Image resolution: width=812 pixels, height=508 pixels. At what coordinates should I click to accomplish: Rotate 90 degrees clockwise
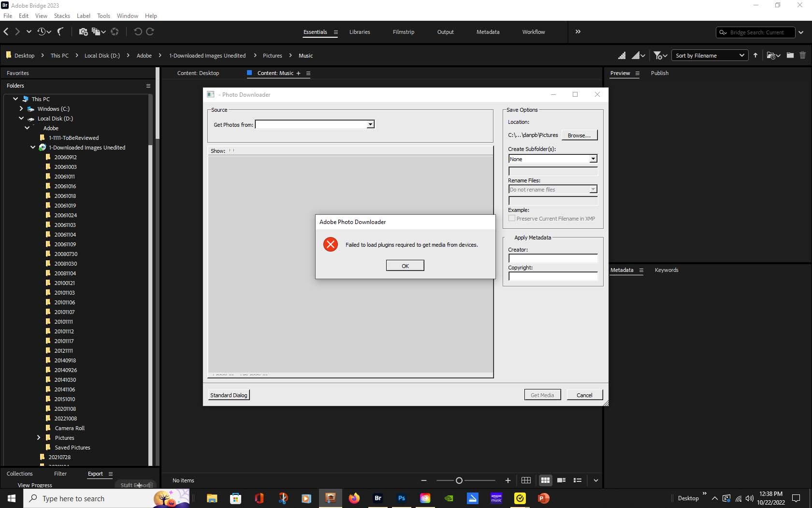[x=150, y=32]
